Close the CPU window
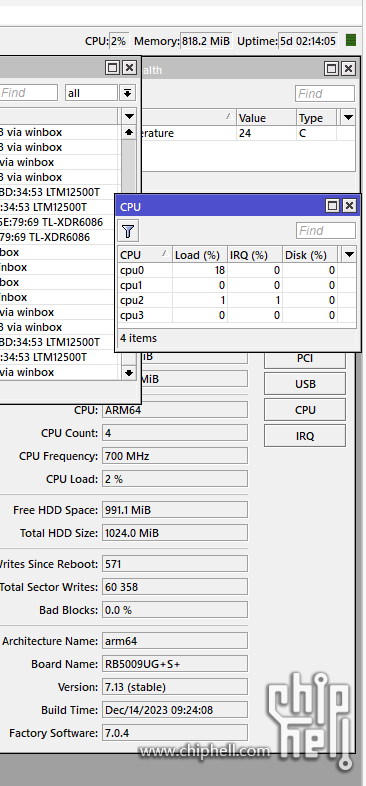This screenshot has width=366, height=786. (x=349, y=206)
